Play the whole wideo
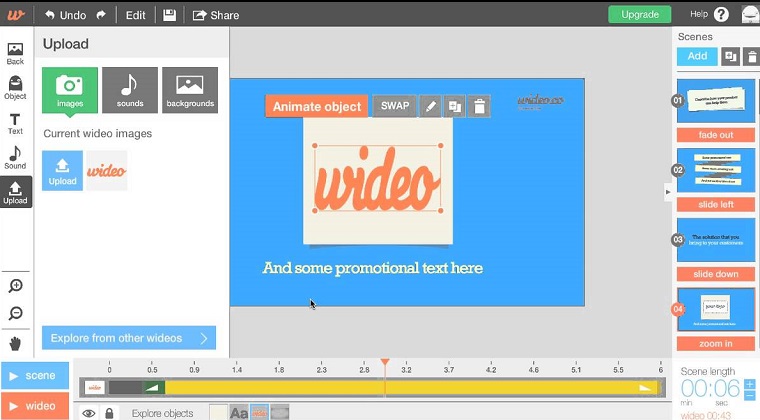Viewport: 760px width, 420px height. (x=35, y=405)
